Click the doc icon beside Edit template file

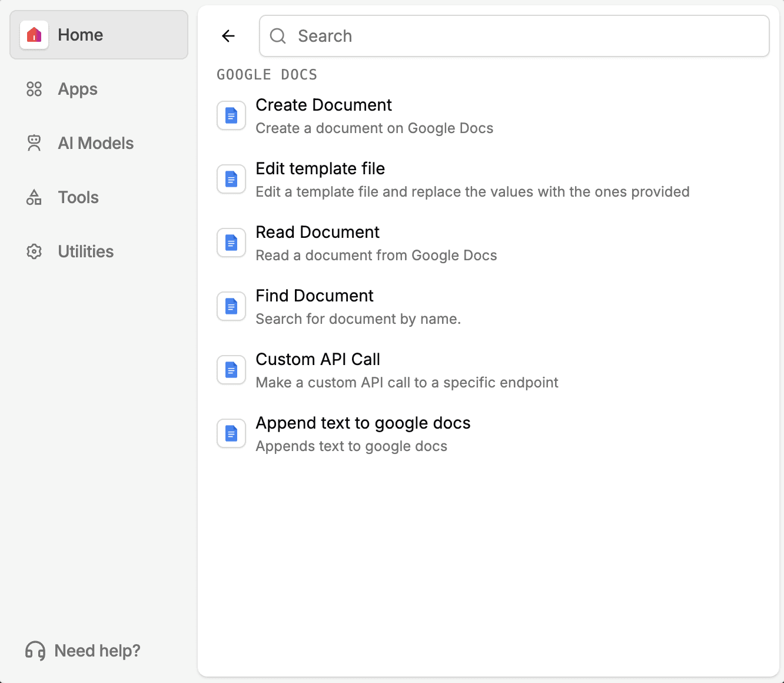point(231,179)
